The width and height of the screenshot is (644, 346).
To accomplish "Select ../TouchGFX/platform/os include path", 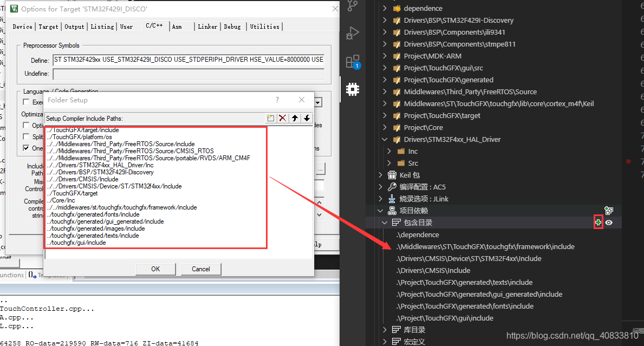I will 79,137.
